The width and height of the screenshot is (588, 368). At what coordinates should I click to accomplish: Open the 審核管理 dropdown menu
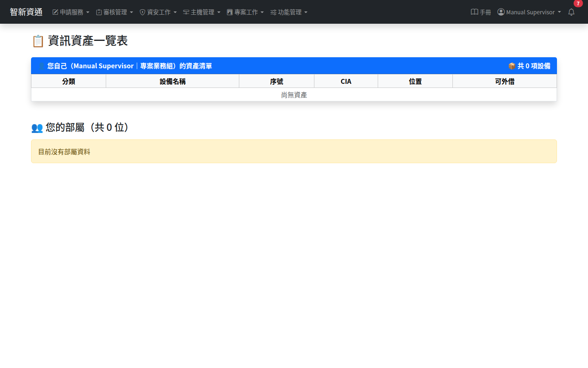[x=115, y=12]
